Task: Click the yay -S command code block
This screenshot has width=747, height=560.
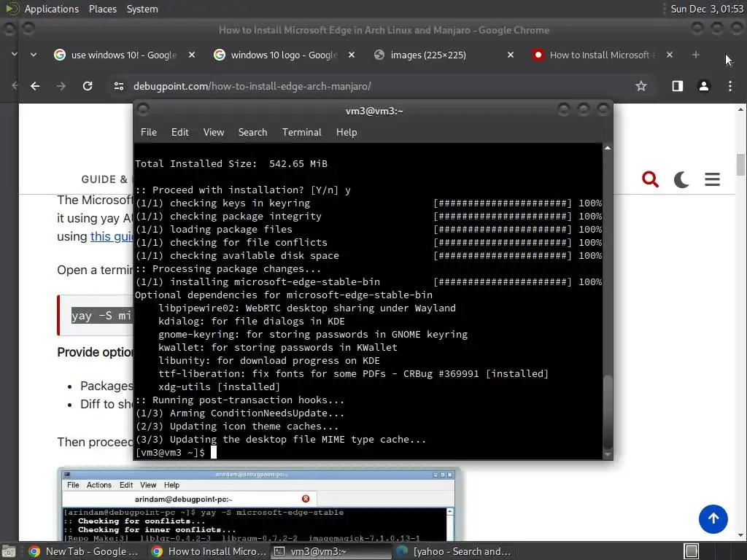Action: tap(96, 315)
